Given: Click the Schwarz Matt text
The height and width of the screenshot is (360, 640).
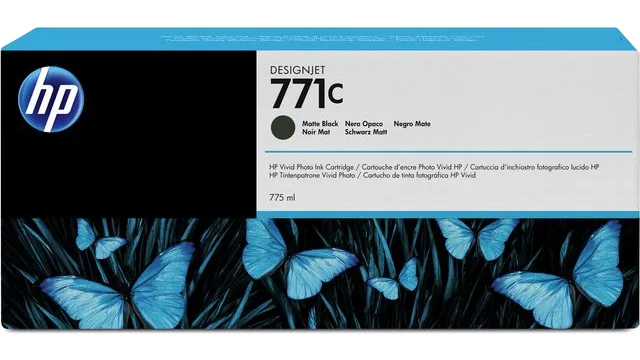Looking at the screenshot, I should (x=366, y=132).
